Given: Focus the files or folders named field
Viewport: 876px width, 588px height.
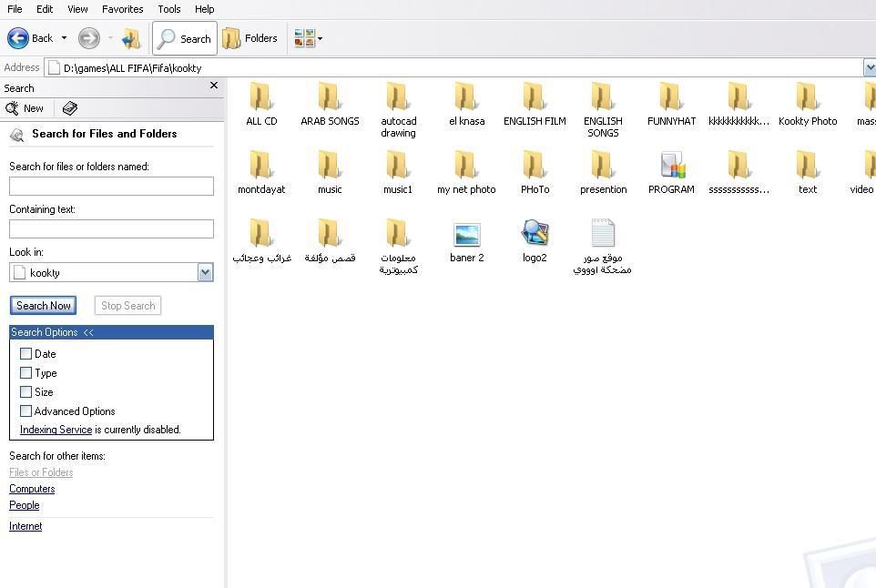Looking at the screenshot, I should click(x=111, y=186).
